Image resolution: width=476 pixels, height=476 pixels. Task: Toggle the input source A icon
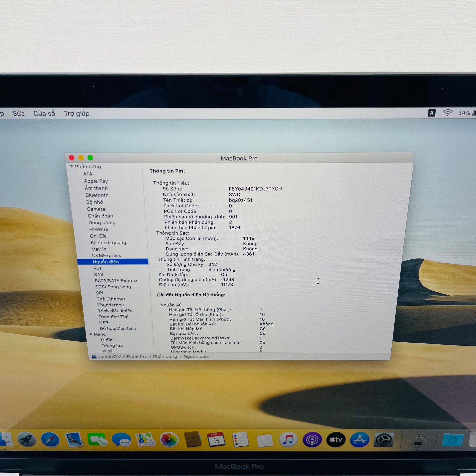point(431,113)
